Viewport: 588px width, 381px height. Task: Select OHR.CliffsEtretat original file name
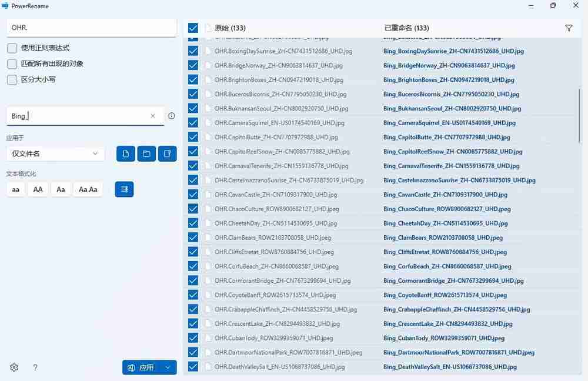point(274,252)
